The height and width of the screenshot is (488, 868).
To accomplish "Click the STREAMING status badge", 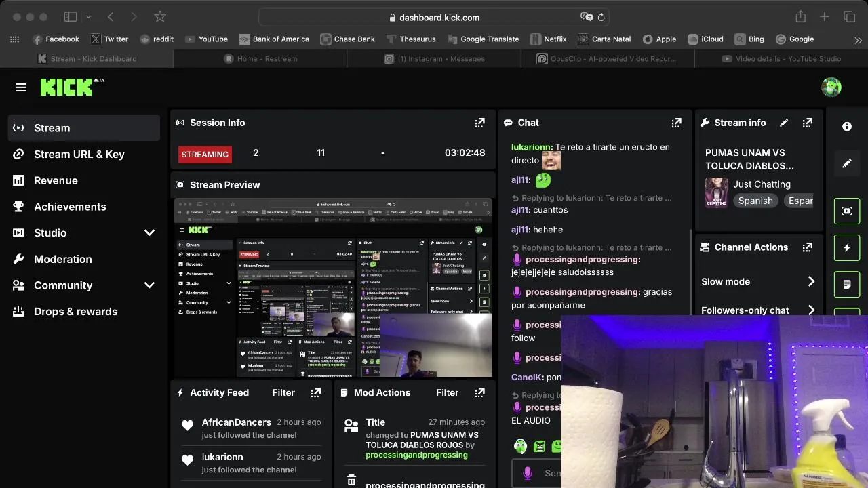I will click(x=205, y=155).
